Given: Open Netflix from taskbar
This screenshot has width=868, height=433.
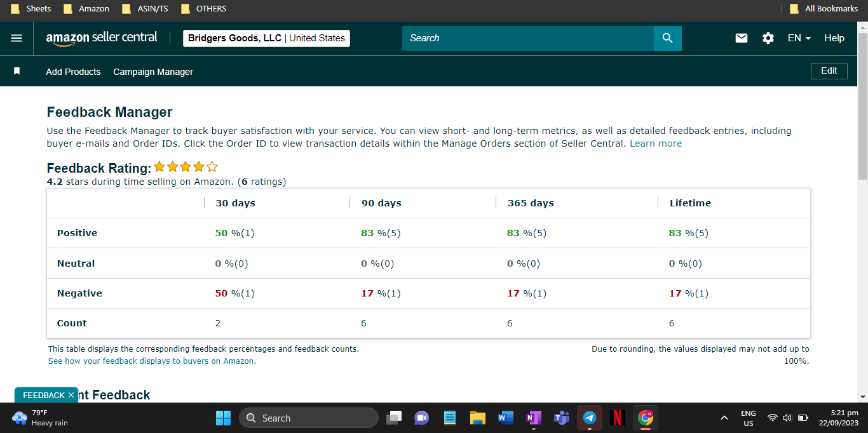Looking at the screenshot, I should tap(617, 418).
